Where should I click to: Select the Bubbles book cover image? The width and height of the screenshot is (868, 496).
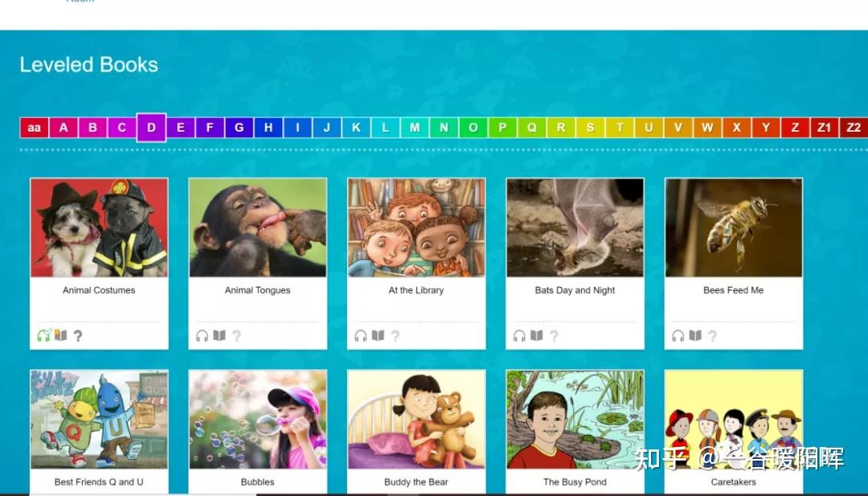(258, 420)
